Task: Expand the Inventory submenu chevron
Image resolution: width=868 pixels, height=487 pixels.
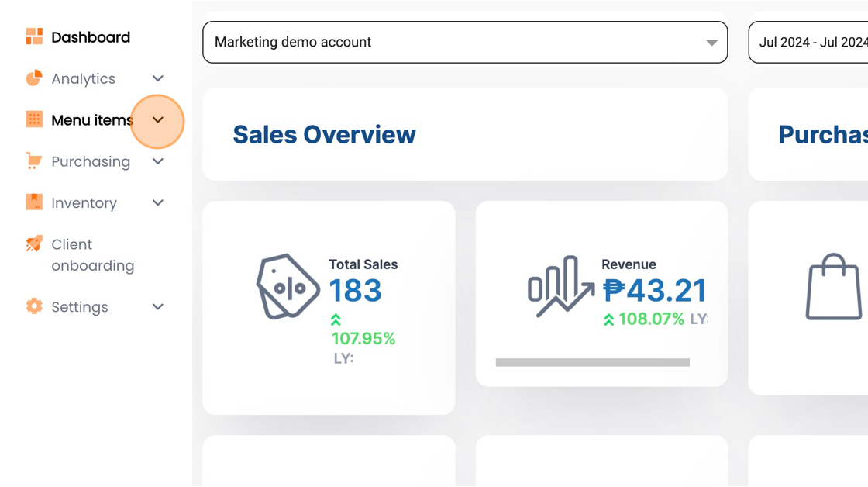Action: (158, 202)
